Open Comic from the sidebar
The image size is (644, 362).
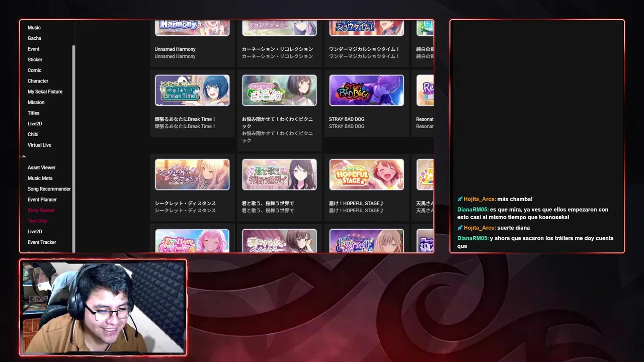[34, 70]
